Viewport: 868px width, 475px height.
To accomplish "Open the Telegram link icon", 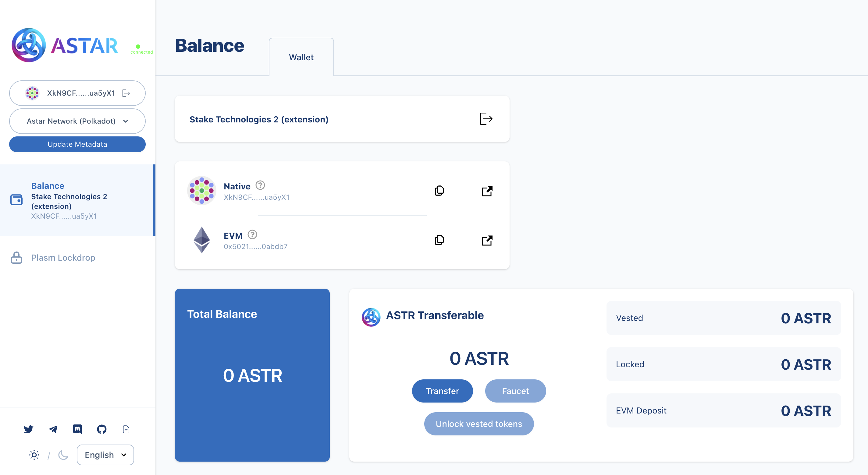I will coord(53,429).
